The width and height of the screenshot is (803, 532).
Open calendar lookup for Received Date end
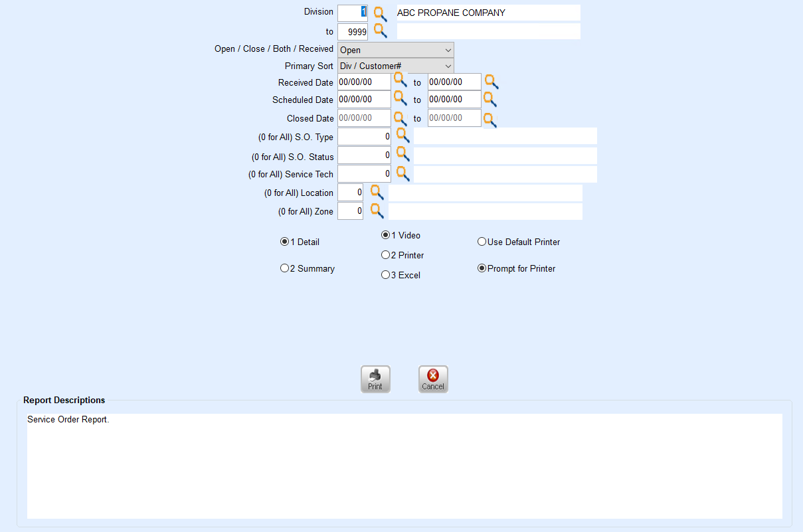(491, 82)
